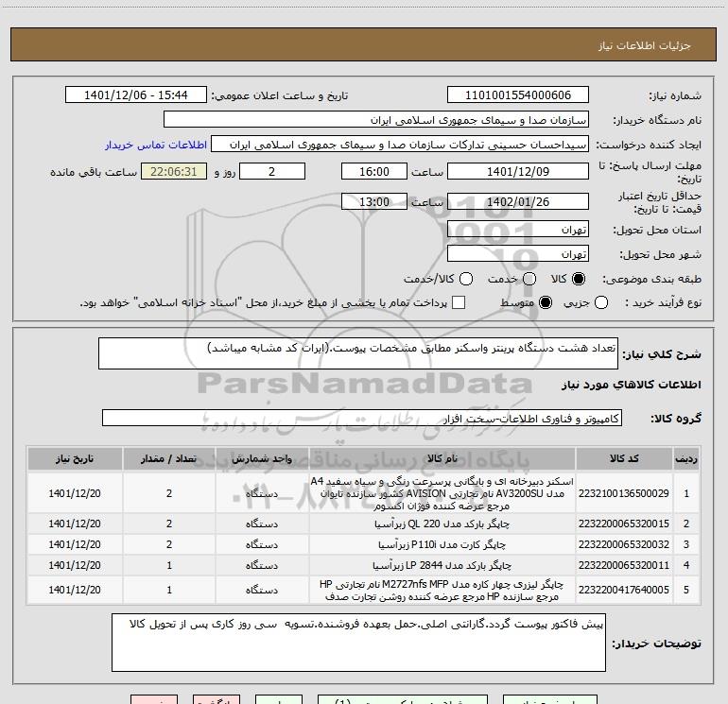Select the کالا radio button
Image resolution: width=728 pixels, height=704 pixels.
click(579, 279)
